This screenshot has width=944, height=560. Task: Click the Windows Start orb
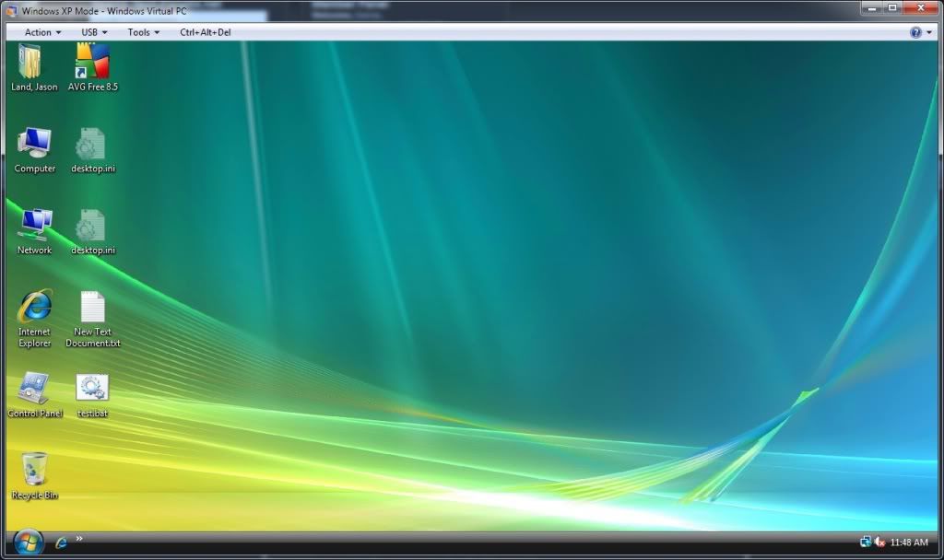(28, 542)
